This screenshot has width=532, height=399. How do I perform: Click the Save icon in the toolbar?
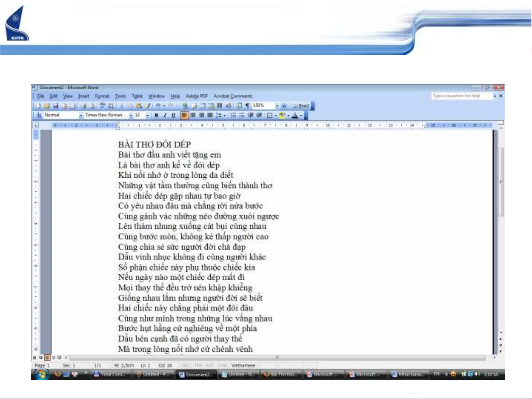click(56, 106)
